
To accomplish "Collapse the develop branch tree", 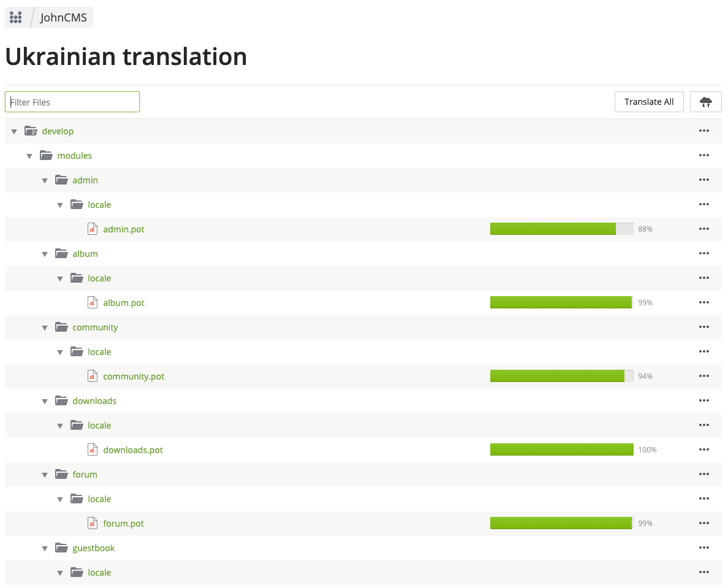I will point(14,132).
